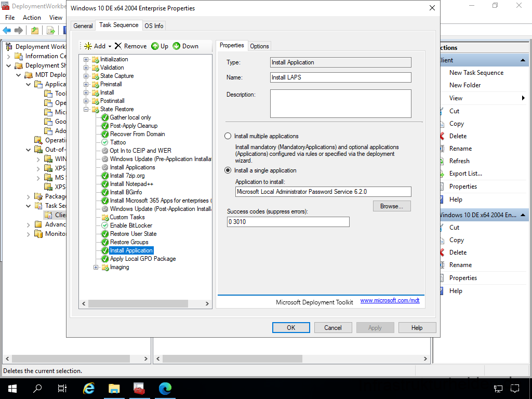Open Internet Explorer from taskbar
This screenshot has height=399, width=532.
(x=89, y=389)
